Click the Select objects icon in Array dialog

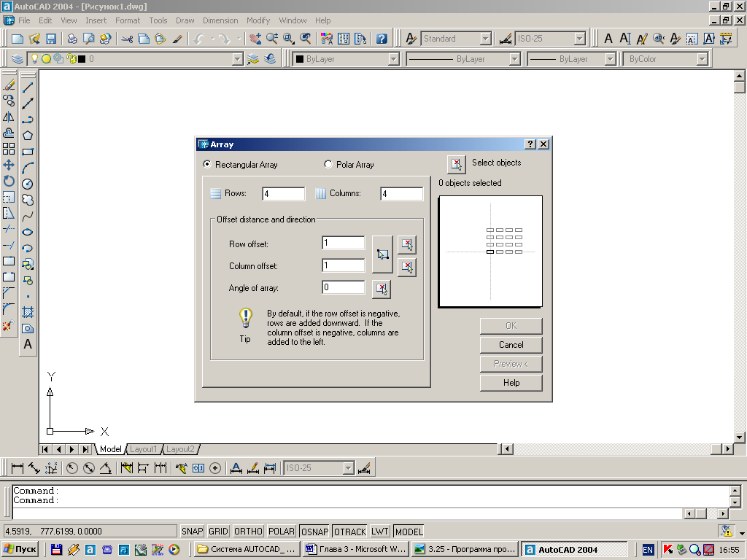(457, 164)
